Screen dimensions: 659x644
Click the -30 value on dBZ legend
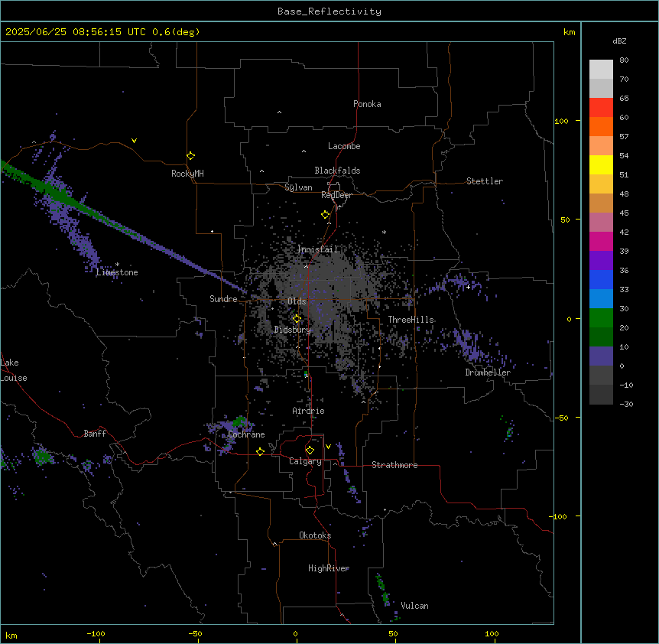[x=626, y=405]
